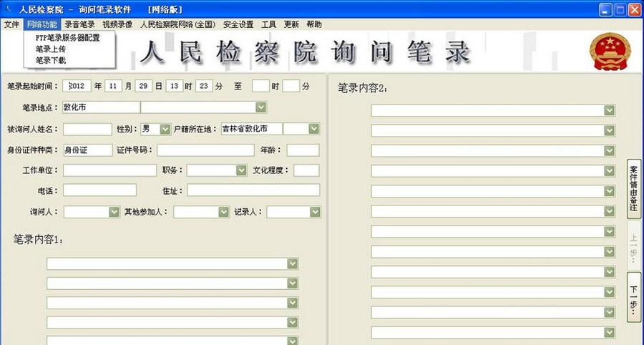Click the 身份证件种类 field showing 身份证
The height and width of the screenshot is (345, 644).
[88, 150]
